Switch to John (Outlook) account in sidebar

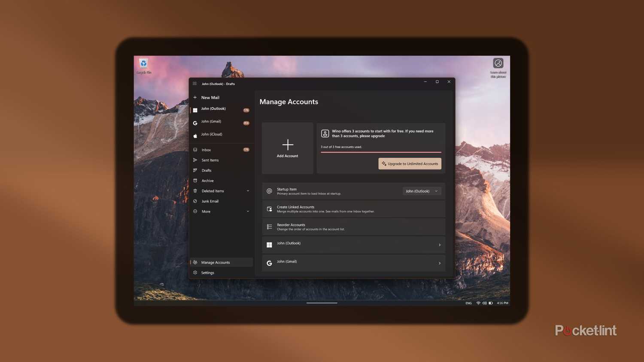click(222, 110)
